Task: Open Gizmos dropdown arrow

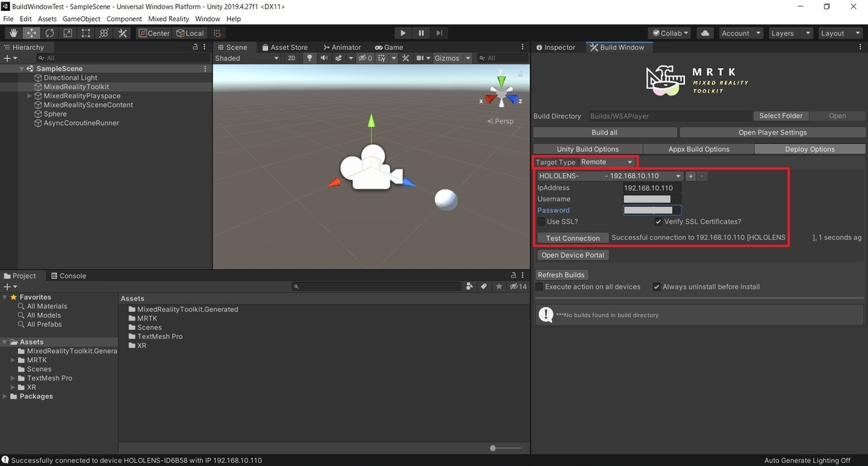Action: pos(468,58)
